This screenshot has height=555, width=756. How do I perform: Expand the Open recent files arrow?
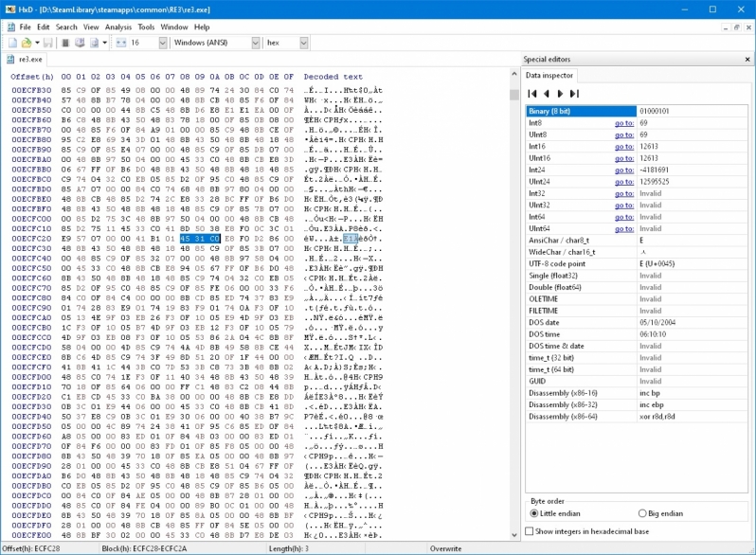(x=37, y=43)
